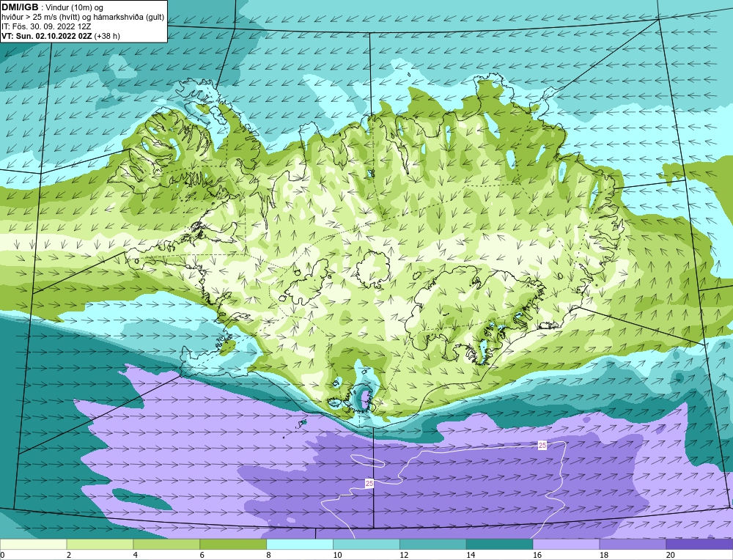This screenshot has height=560, width=733.
Task: Click the 'hviður > 25 m/s' description line
Action: tap(83, 18)
